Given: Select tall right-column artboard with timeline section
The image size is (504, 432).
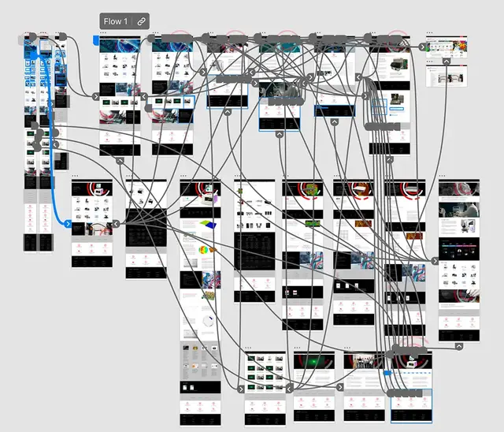Looking at the screenshot, I should tap(459, 261).
